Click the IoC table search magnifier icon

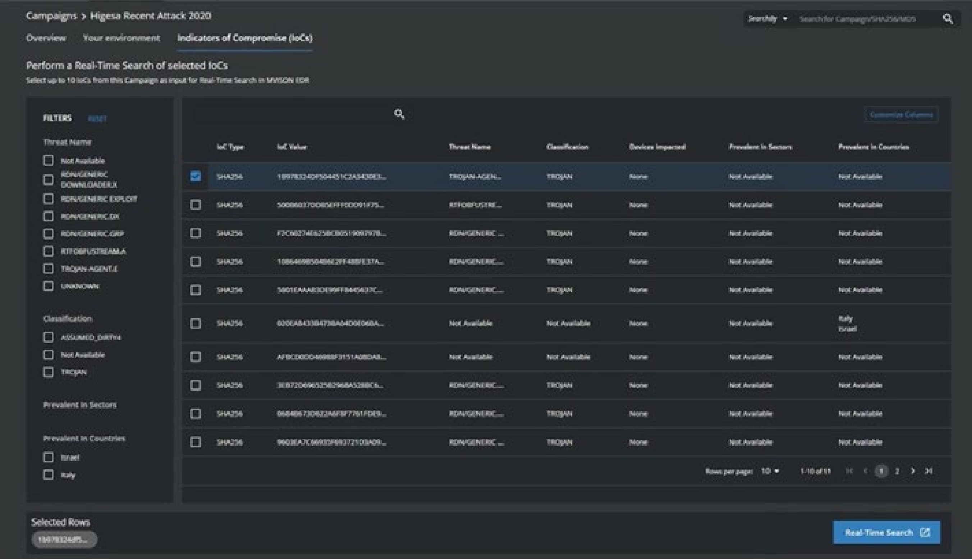coord(399,114)
